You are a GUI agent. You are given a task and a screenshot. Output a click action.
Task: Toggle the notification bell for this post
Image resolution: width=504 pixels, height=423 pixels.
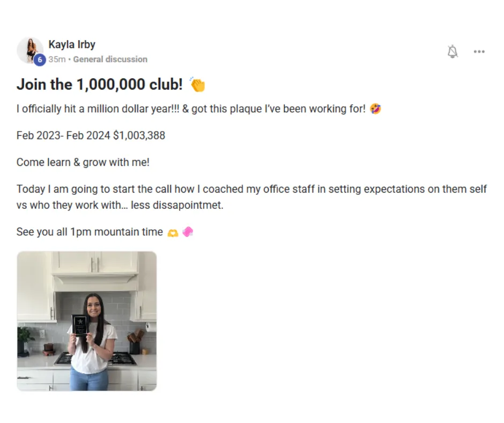click(x=453, y=52)
